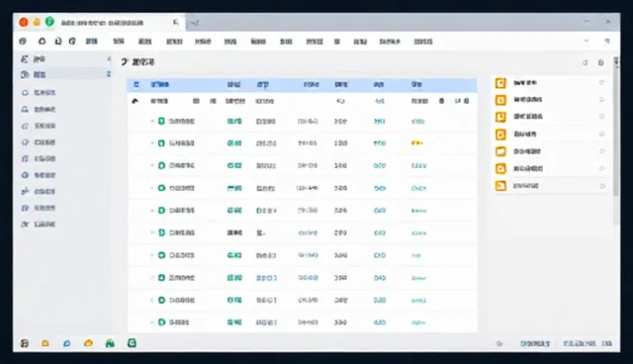Image resolution: width=633 pixels, height=364 pixels.
Task: Expand the first table row using its small caret
Action: pos(152,121)
